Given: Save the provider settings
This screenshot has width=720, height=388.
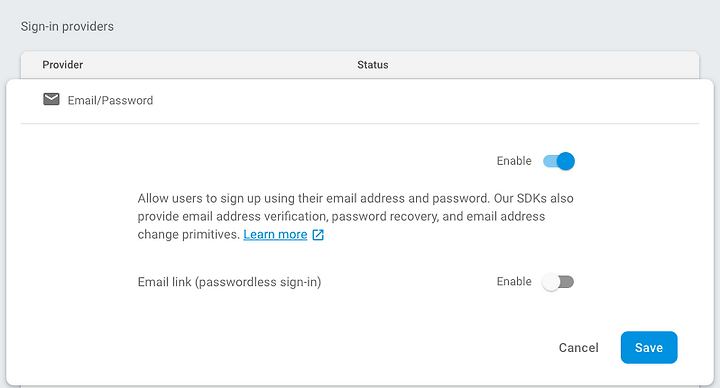Looking at the screenshot, I should click(x=649, y=348).
